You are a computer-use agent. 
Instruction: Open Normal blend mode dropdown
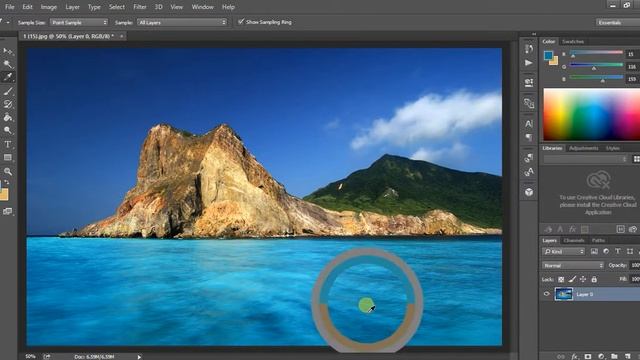(573, 265)
